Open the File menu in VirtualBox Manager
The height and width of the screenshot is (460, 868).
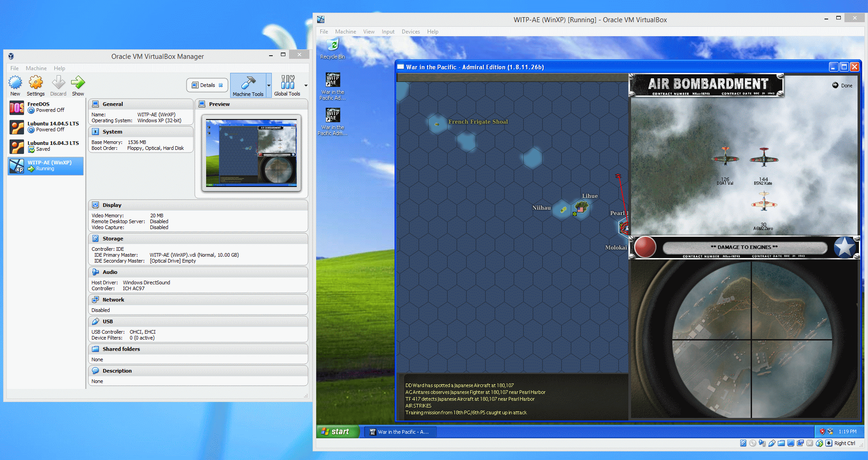[14, 68]
